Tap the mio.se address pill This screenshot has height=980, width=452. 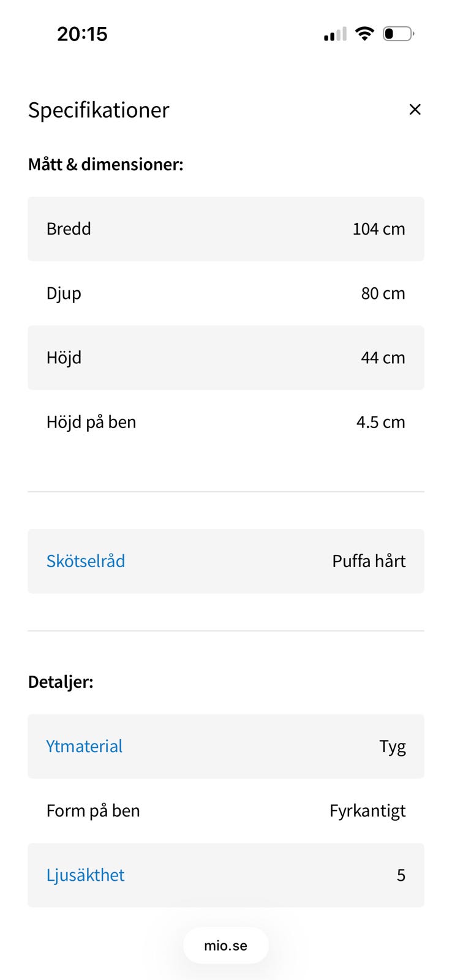[x=225, y=945]
